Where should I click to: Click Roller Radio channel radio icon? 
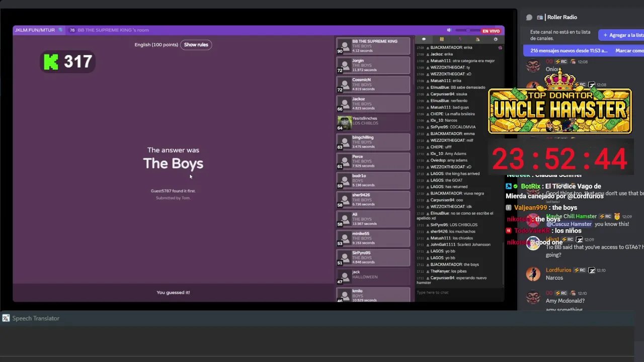(540, 17)
